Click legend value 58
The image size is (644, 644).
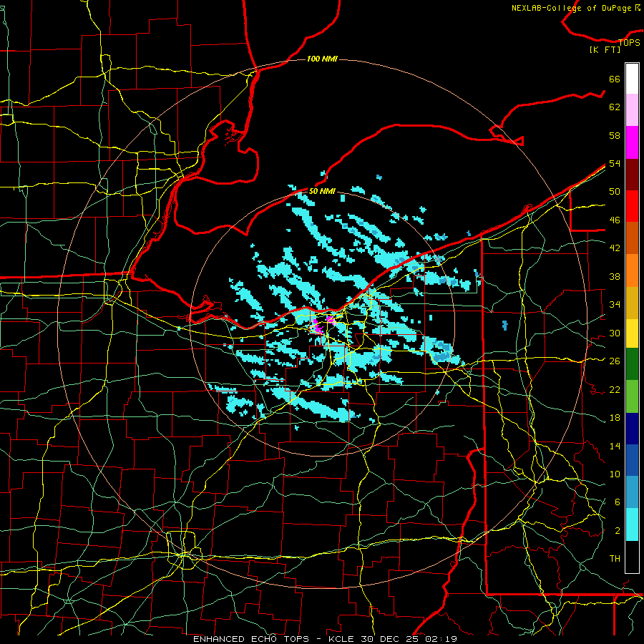[615, 135]
